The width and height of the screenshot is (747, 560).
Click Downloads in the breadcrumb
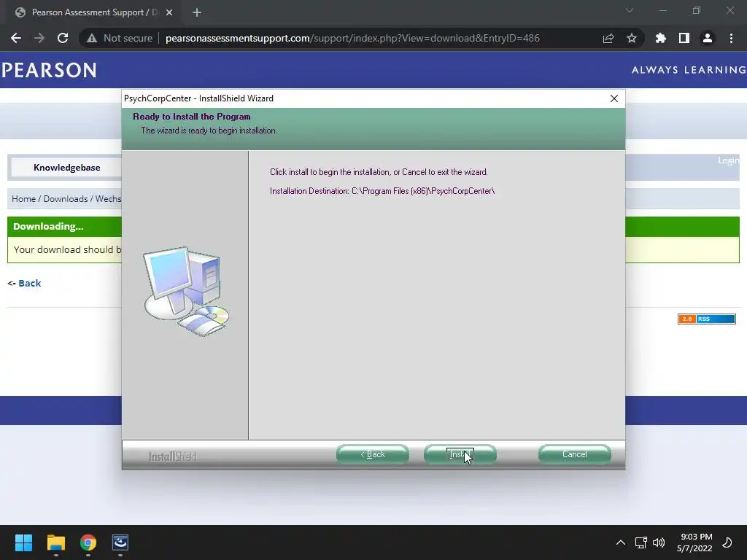click(66, 198)
